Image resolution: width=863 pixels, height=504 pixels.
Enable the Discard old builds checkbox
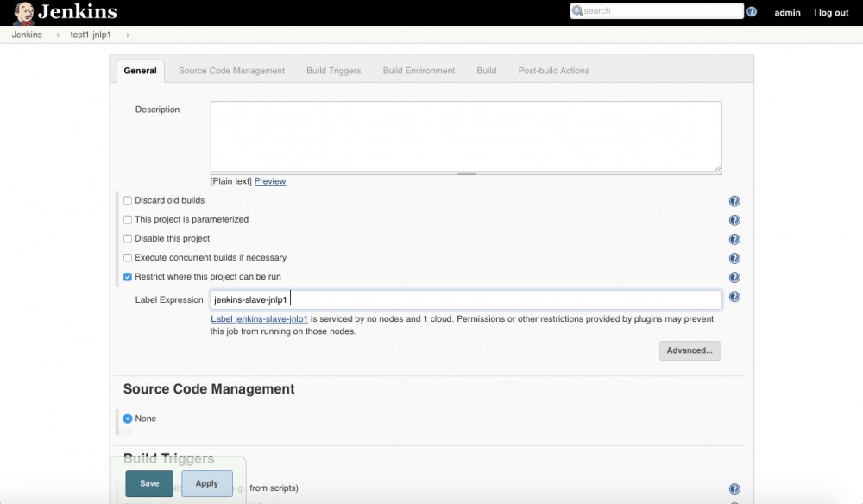click(x=127, y=200)
